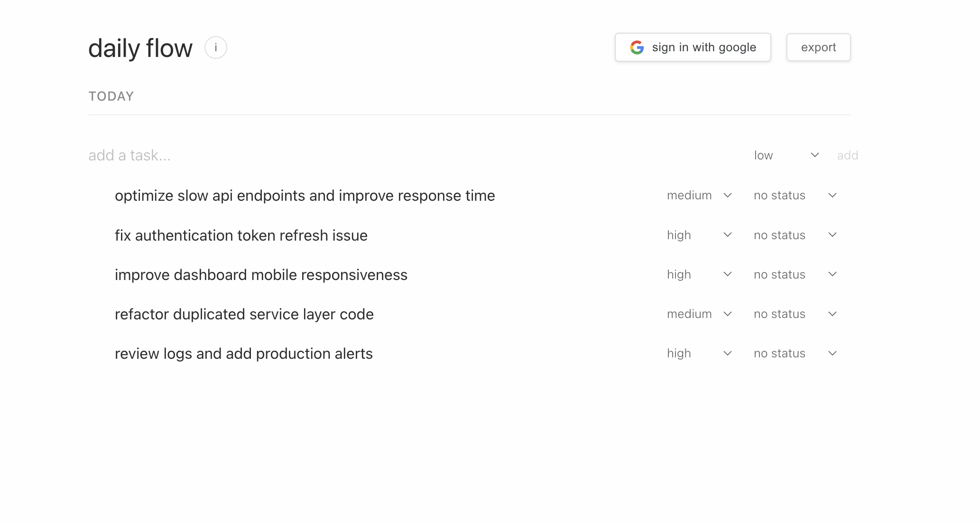Open the new task priority dropdown showing low
Screen dimensions: 980x523
point(786,156)
